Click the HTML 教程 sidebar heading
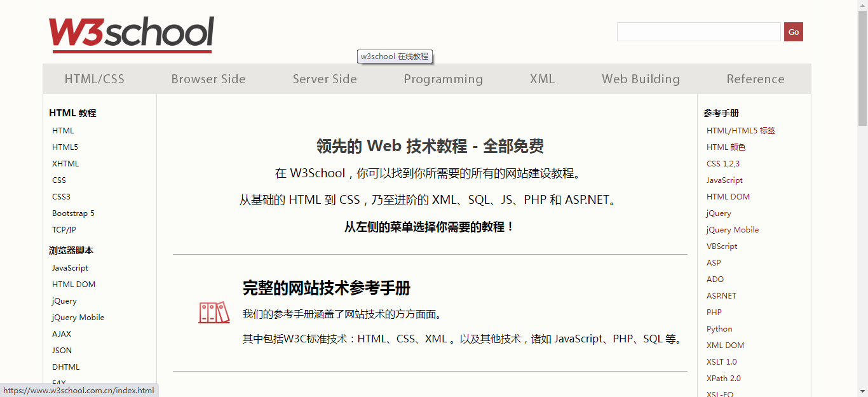The width and height of the screenshot is (868, 397). click(x=72, y=113)
